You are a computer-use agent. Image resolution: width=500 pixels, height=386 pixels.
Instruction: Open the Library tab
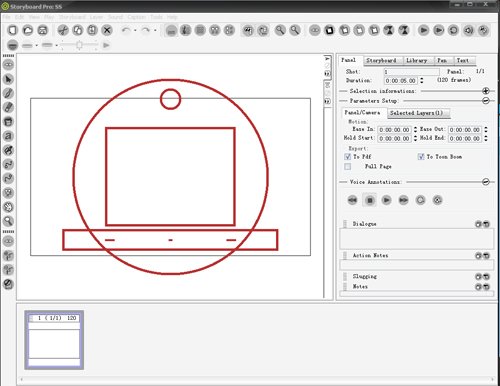(417, 60)
